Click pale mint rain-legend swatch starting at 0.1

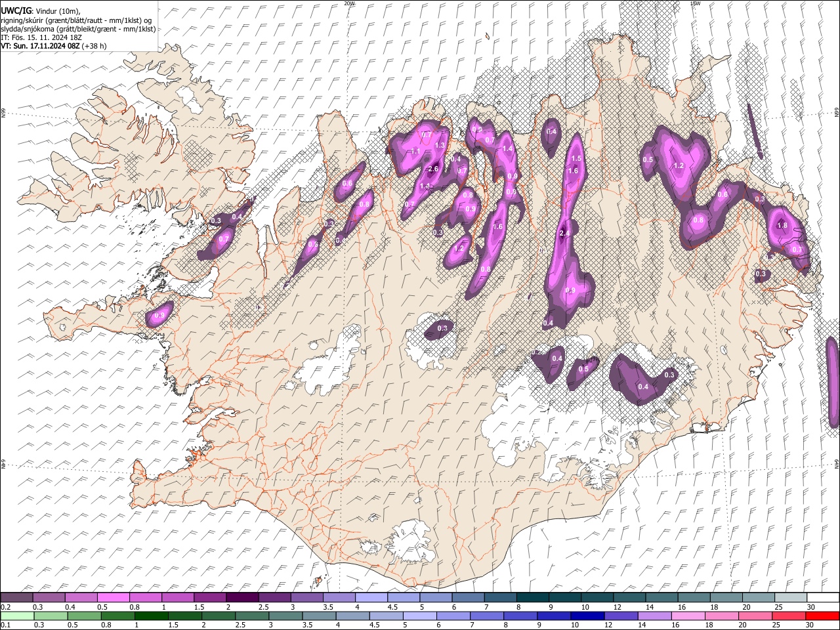point(17,616)
